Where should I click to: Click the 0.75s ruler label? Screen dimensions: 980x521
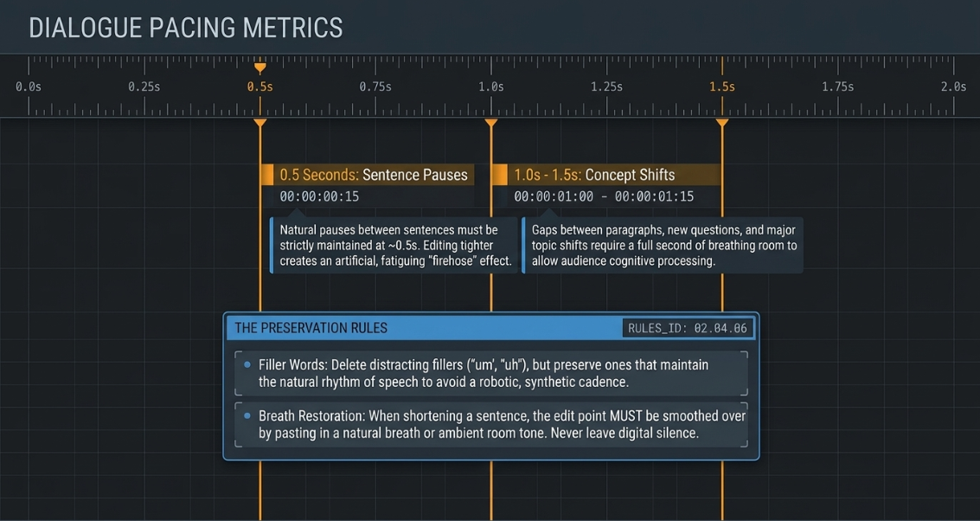coord(375,87)
